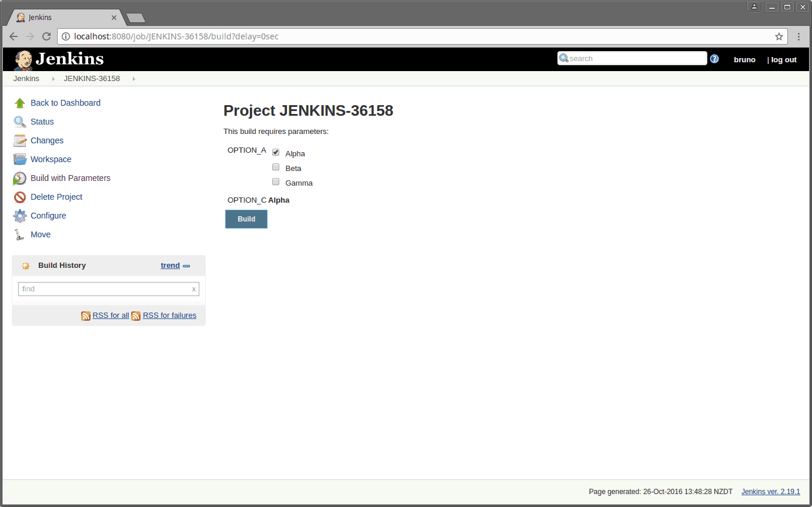812x507 pixels.
Task: Open Workspace using the folder icon
Action: tap(19, 159)
